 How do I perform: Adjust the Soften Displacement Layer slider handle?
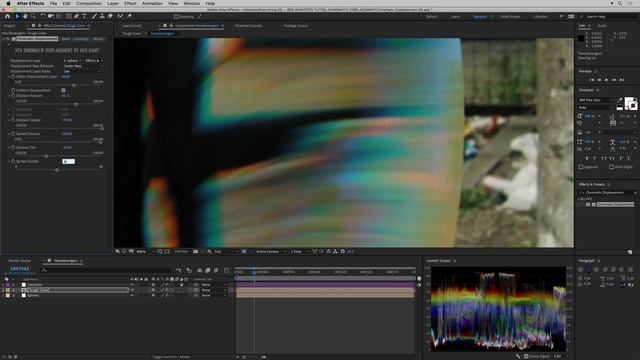pos(74,85)
